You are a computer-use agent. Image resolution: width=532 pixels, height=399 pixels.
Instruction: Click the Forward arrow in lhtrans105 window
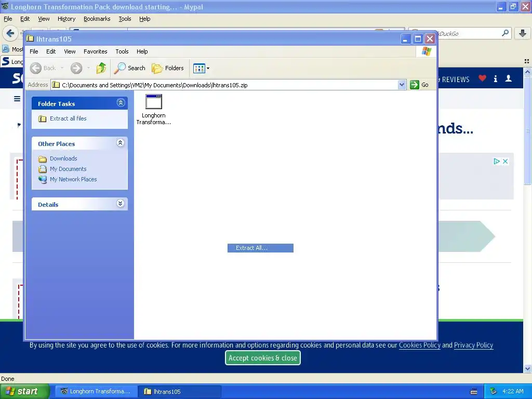pos(76,68)
